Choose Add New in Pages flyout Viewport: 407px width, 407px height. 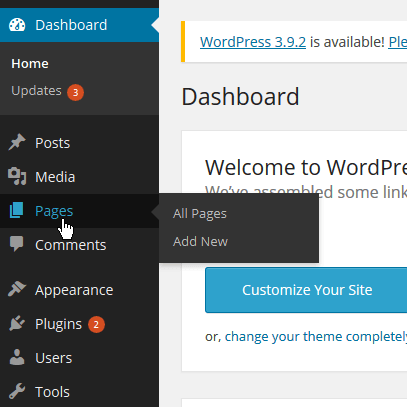200,242
